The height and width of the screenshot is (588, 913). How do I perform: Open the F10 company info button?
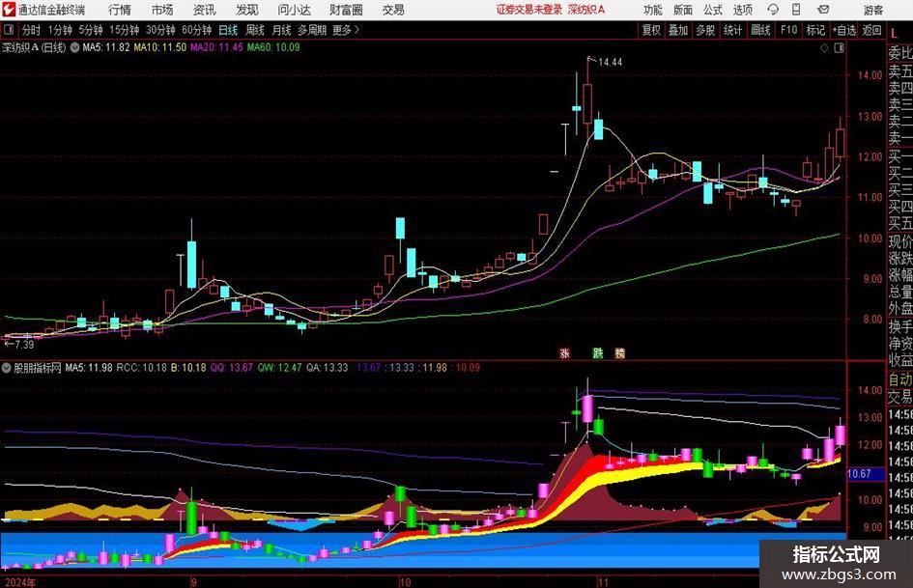pos(788,30)
